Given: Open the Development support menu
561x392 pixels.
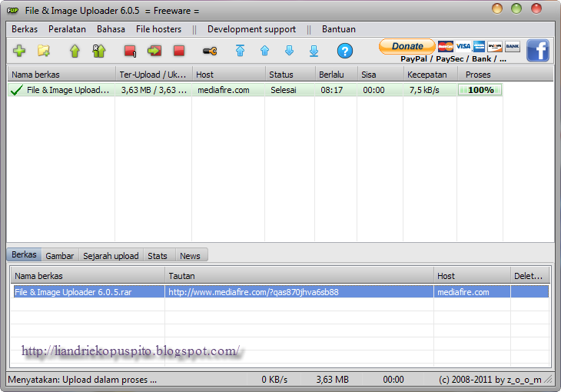Looking at the screenshot, I should pyautogui.click(x=251, y=29).
